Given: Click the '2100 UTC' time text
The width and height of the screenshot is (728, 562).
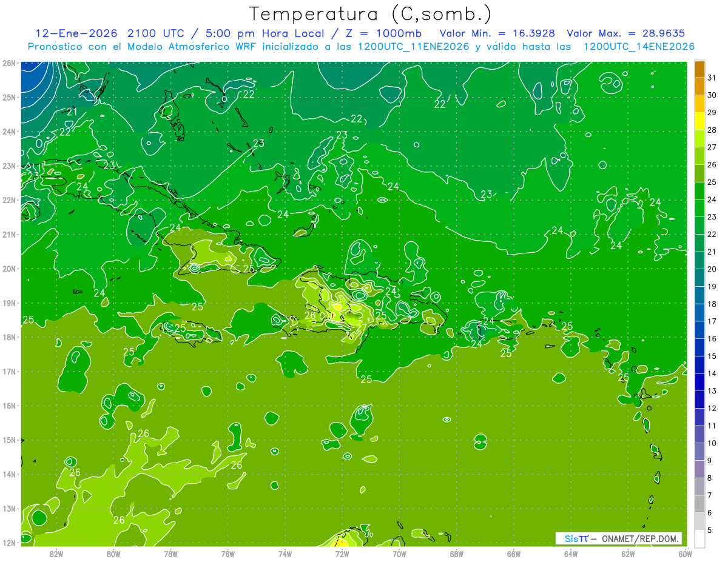Looking at the screenshot, I should (158, 33).
